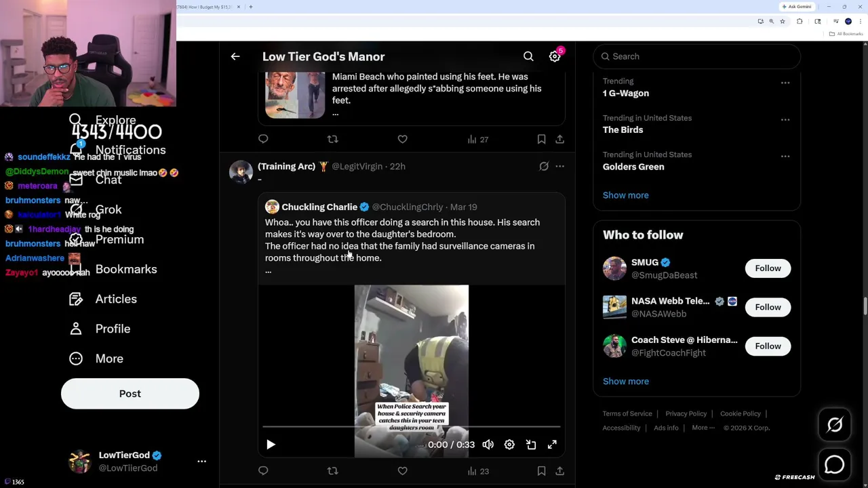This screenshot has width=868, height=488.
Task: Repost the LegitVirgin post
Action: (332, 470)
